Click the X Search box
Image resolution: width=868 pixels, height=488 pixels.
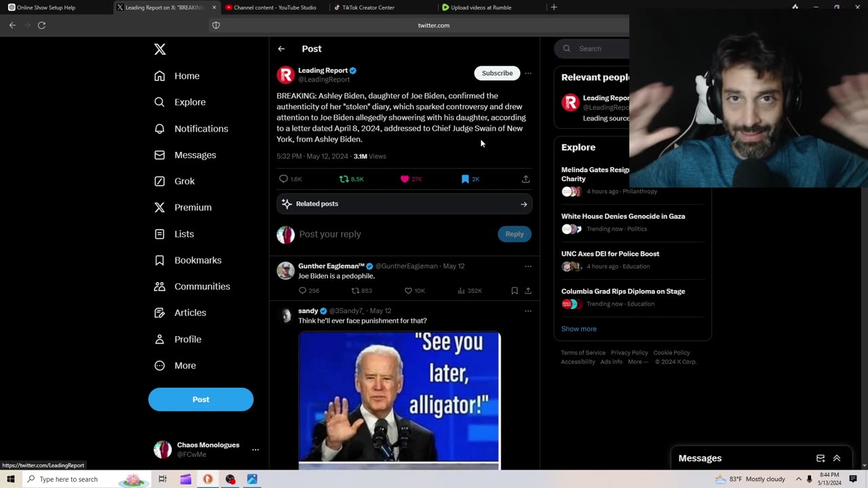coord(592,49)
